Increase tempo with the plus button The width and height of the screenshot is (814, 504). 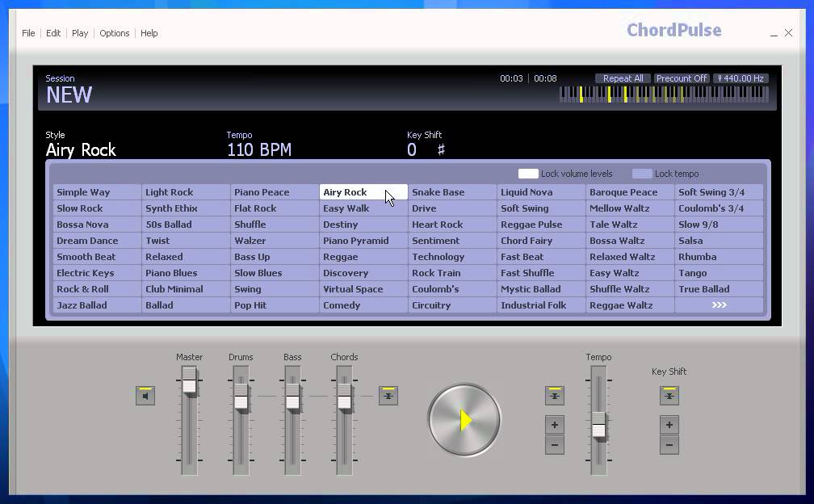pyautogui.click(x=555, y=425)
